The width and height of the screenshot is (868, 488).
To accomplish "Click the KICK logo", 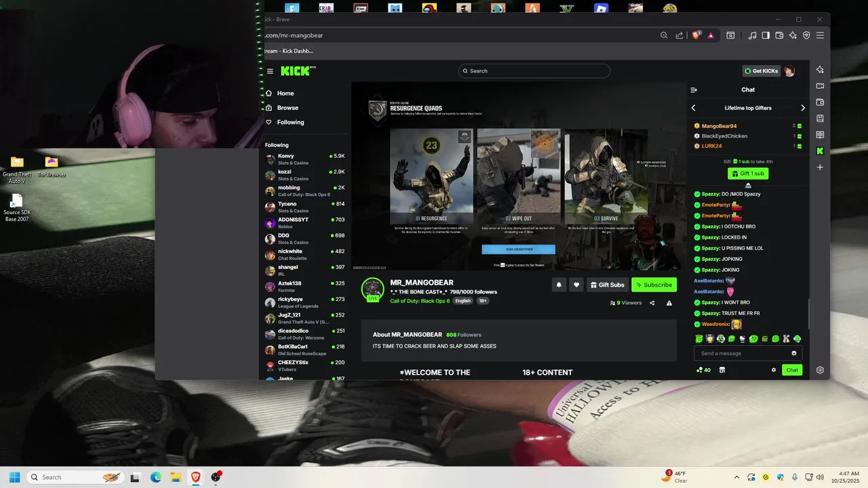I will pos(298,70).
